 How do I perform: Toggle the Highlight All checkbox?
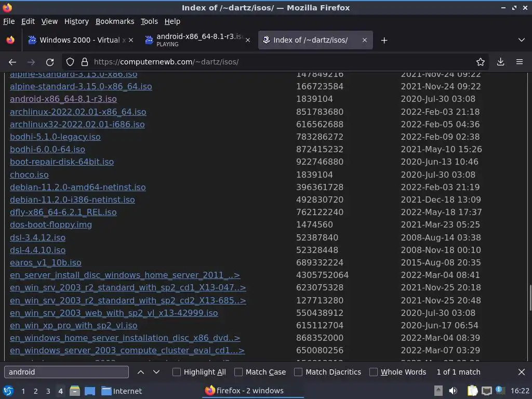tap(177, 372)
